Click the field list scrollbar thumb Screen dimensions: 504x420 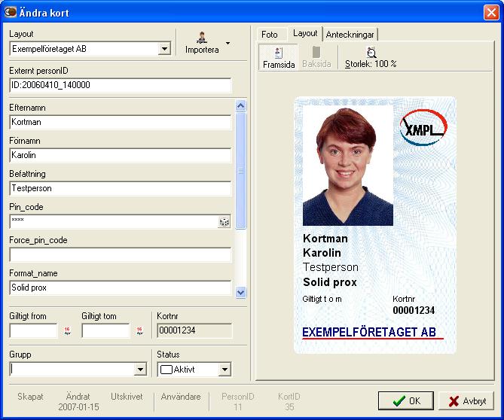[x=241, y=171]
